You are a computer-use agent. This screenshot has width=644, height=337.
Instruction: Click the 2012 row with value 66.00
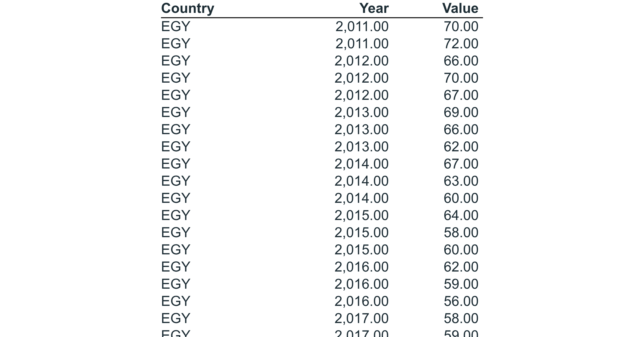[322, 61]
